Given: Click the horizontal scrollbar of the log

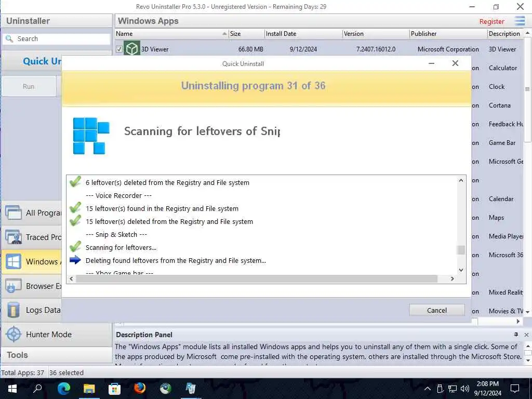Looking at the screenshot, I should 257,278.
